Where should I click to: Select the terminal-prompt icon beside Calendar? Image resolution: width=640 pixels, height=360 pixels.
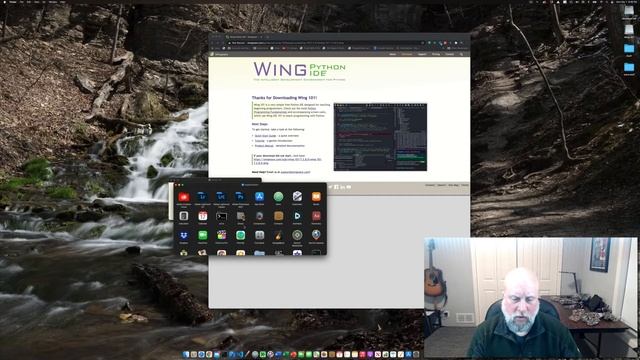click(221, 216)
